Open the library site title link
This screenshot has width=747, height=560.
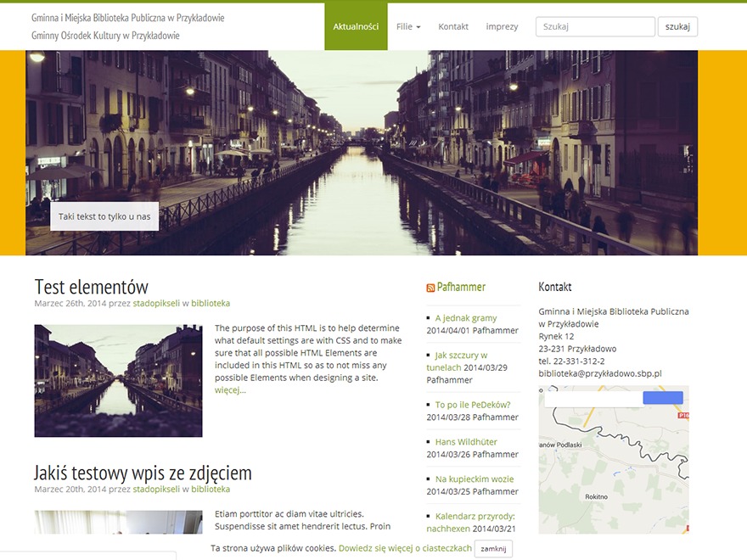point(127,18)
